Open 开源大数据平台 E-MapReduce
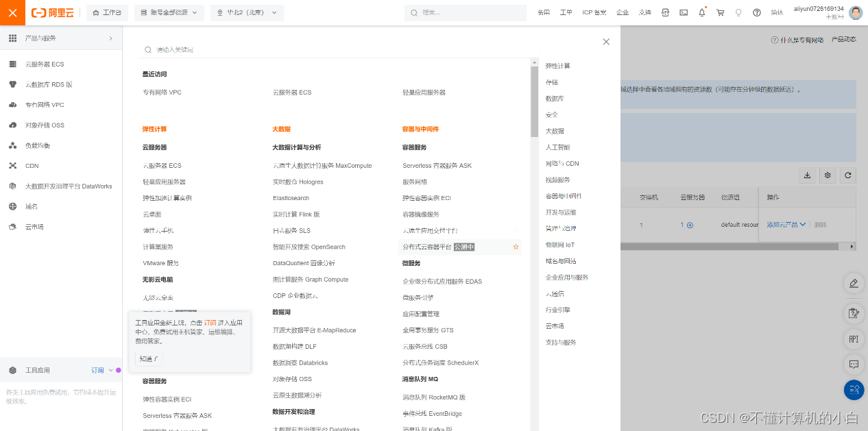The height and width of the screenshot is (431, 868). [x=315, y=330]
